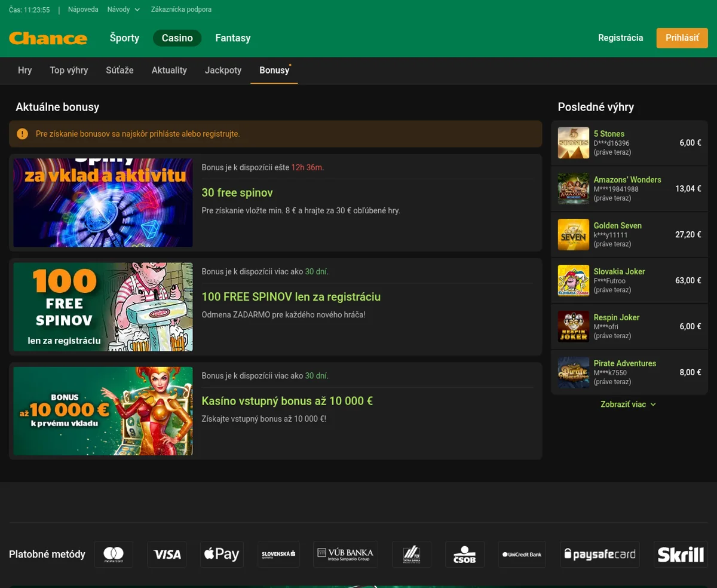Open 100 FREE SPINOV len za registráciu title

pyautogui.click(x=291, y=297)
